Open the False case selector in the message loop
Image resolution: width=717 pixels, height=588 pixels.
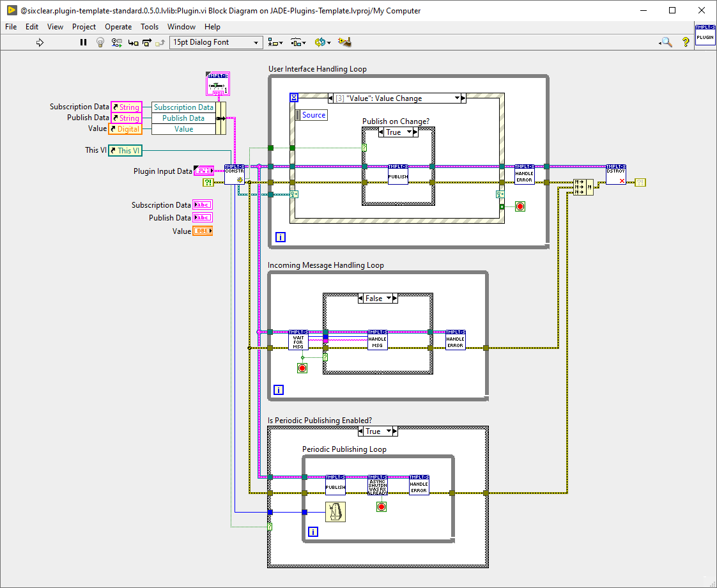coord(376,297)
